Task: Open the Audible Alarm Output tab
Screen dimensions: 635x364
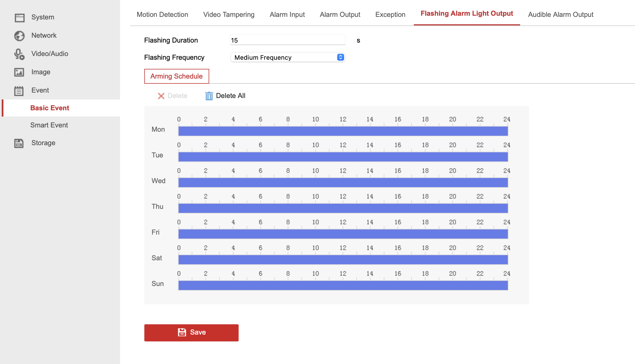Action: click(560, 15)
